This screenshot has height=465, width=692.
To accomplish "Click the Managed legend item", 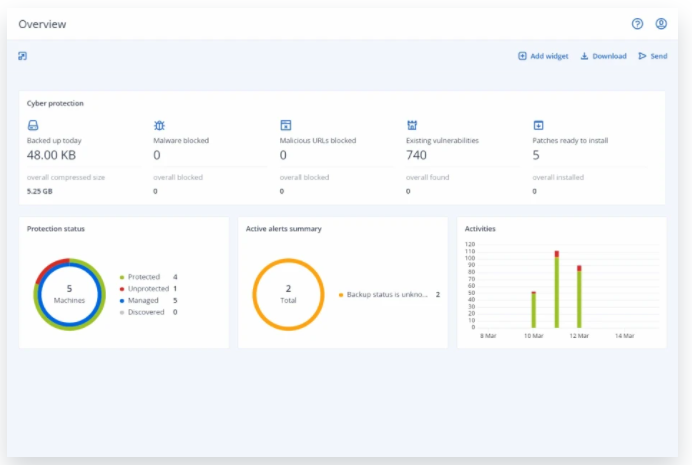I will pos(144,300).
